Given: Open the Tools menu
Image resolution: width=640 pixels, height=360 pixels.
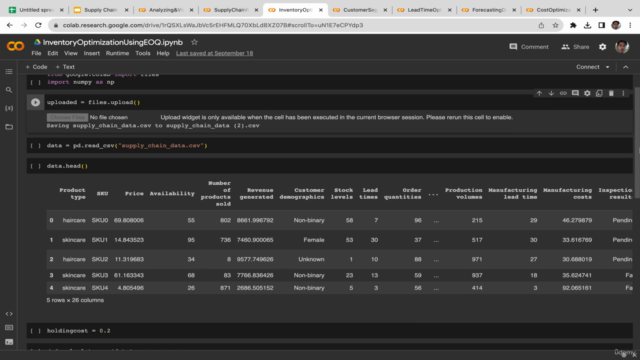Looking at the screenshot, I should pyautogui.click(x=143, y=53).
